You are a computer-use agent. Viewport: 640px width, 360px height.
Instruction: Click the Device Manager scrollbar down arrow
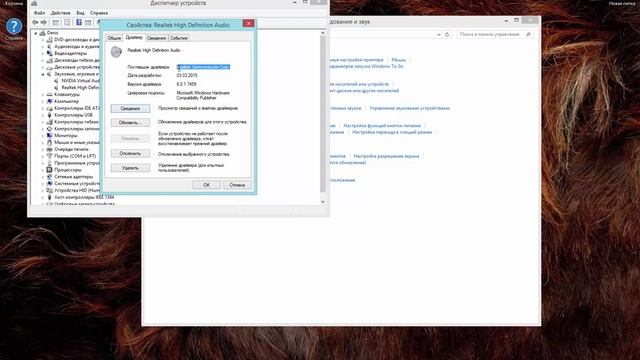pyautogui.click(x=323, y=202)
